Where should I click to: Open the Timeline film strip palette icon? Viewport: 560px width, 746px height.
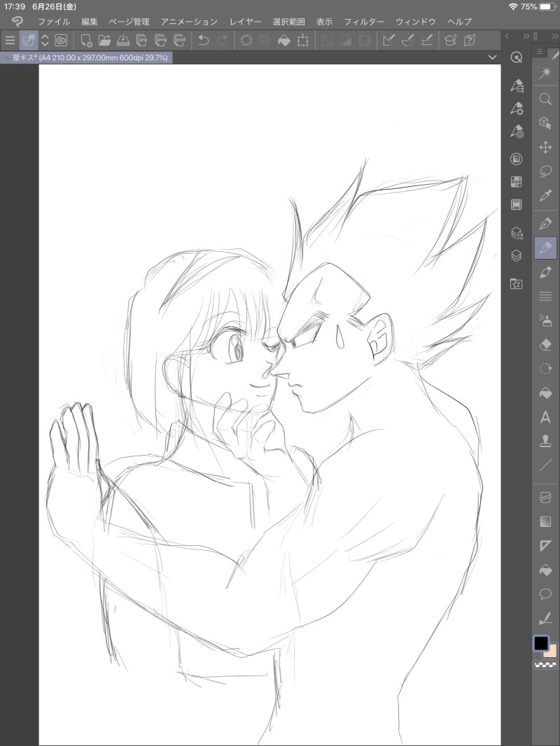pos(516,204)
